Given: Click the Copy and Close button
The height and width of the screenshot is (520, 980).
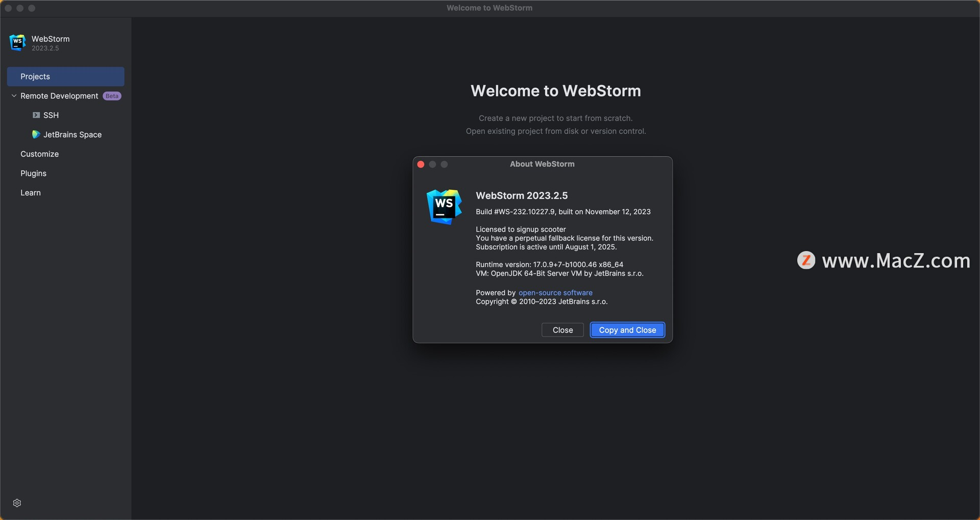Looking at the screenshot, I should click(627, 330).
